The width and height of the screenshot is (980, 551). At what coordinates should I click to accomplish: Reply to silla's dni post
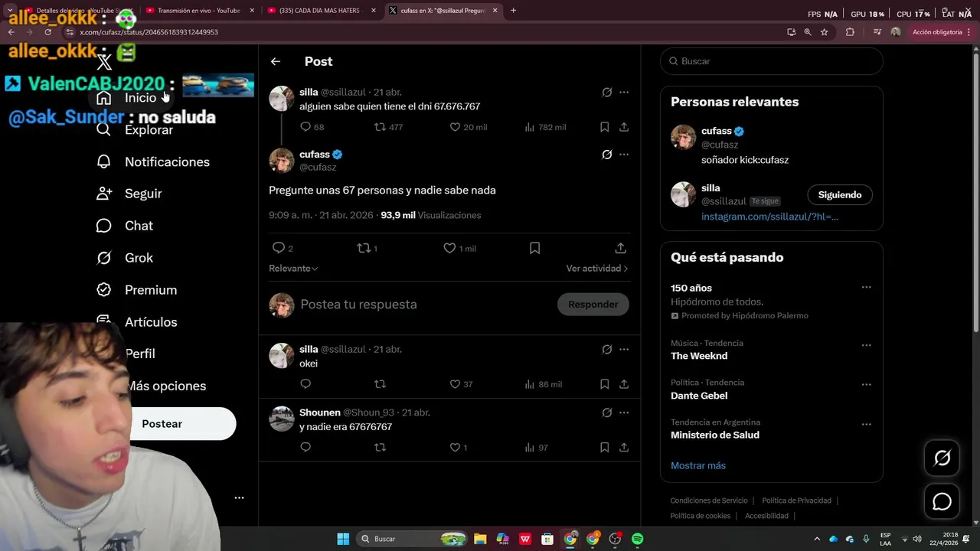[x=305, y=127]
